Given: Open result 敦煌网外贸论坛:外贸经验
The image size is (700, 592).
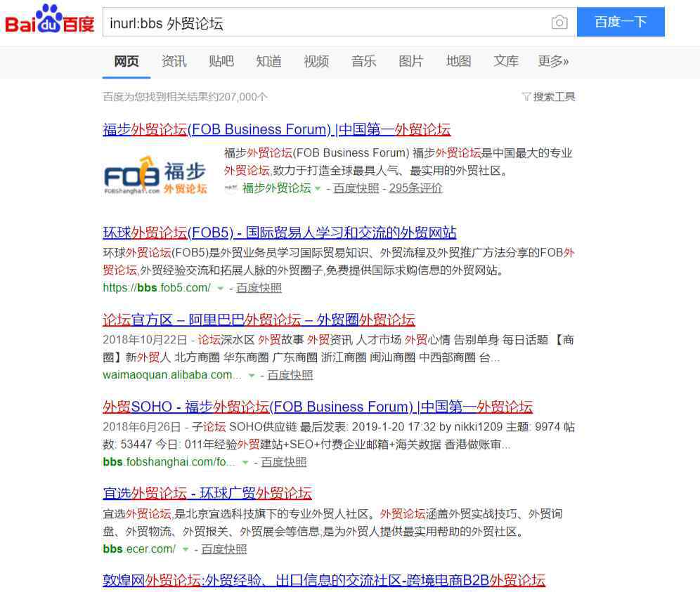Looking at the screenshot, I should click(x=324, y=580).
